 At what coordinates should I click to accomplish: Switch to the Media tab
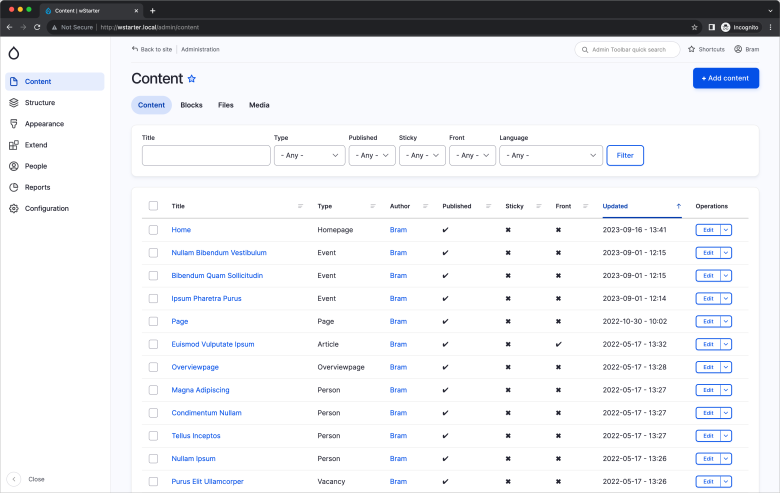click(x=259, y=105)
